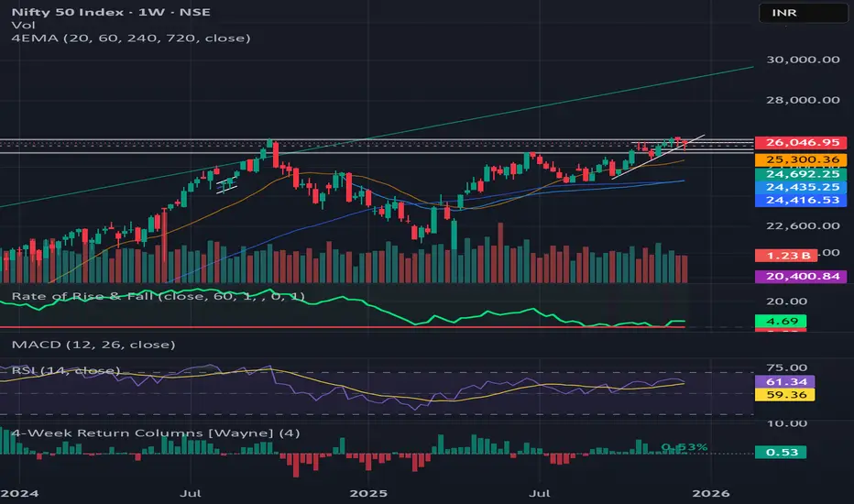Image resolution: width=854 pixels, height=504 pixels.
Task: Click the 30,000.00 price axis tick
Action: [803, 60]
